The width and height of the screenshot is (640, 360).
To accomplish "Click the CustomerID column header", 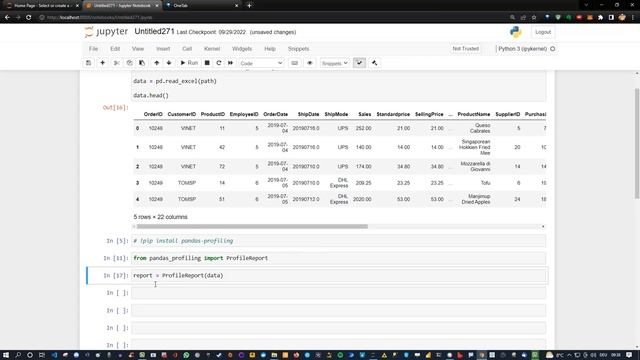I will (x=182, y=114).
